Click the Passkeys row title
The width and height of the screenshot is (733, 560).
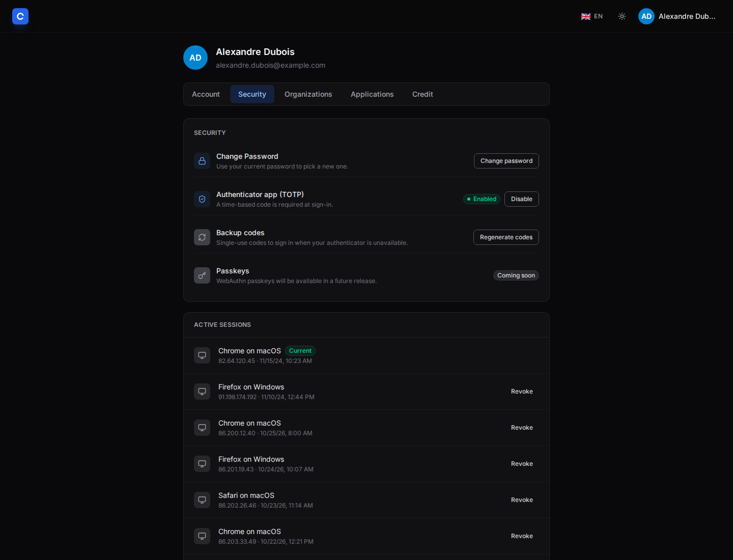[233, 271]
